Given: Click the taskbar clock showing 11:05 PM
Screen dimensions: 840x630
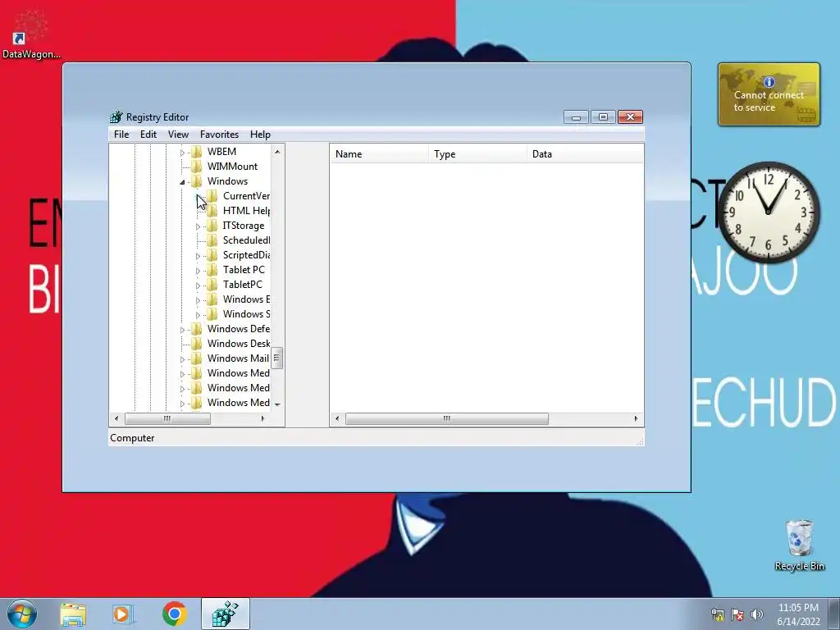Looking at the screenshot, I should [x=798, y=614].
